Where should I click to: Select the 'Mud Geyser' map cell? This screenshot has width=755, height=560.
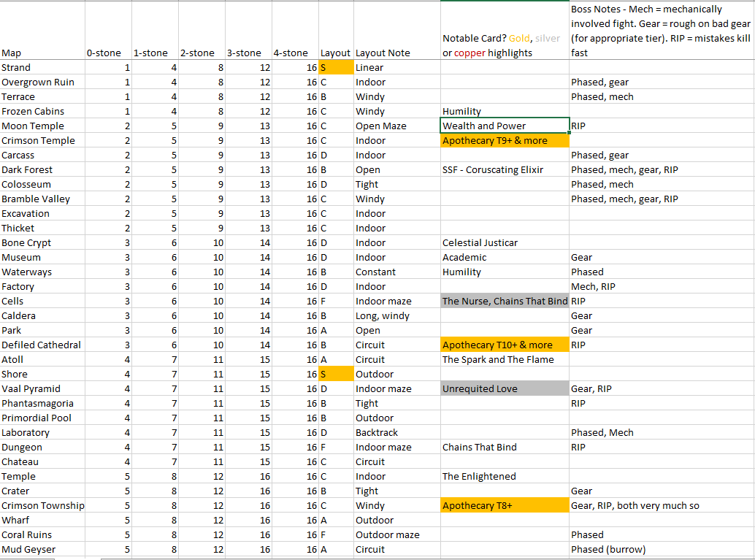(42, 549)
